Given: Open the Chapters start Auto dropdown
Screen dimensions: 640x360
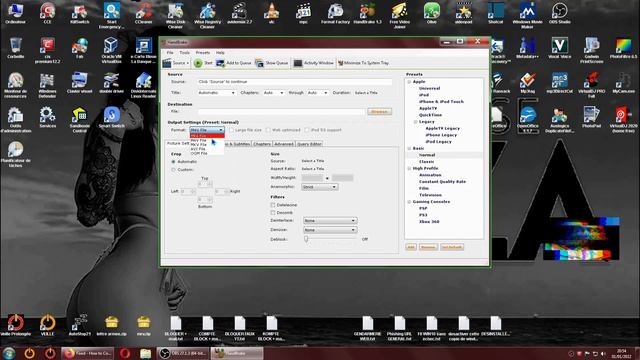Looking at the screenshot, I should pyautogui.click(x=273, y=93).
